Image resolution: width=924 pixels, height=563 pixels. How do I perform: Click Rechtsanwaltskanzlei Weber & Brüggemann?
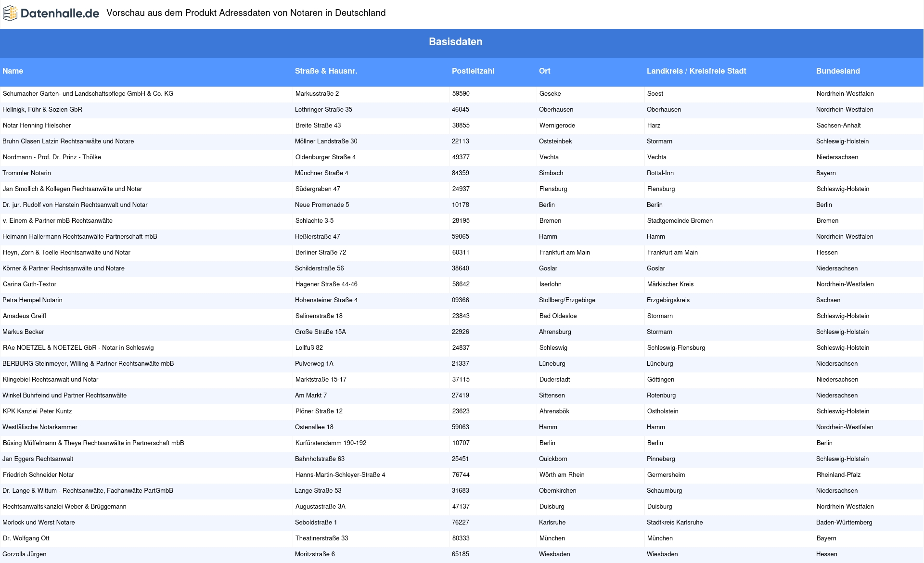65,507
